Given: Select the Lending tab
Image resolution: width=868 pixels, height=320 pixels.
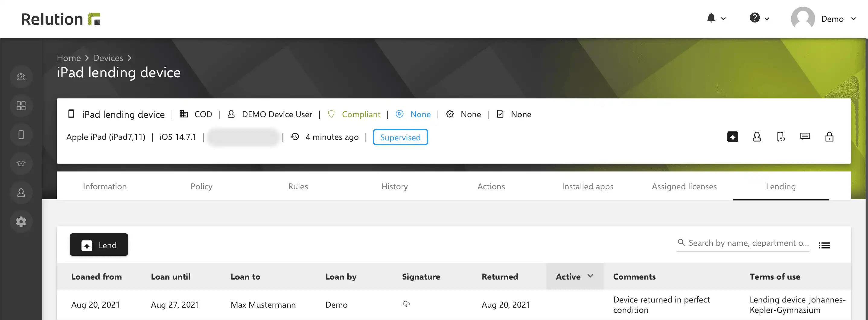Looking at the screenshot, I should point(781,187).
